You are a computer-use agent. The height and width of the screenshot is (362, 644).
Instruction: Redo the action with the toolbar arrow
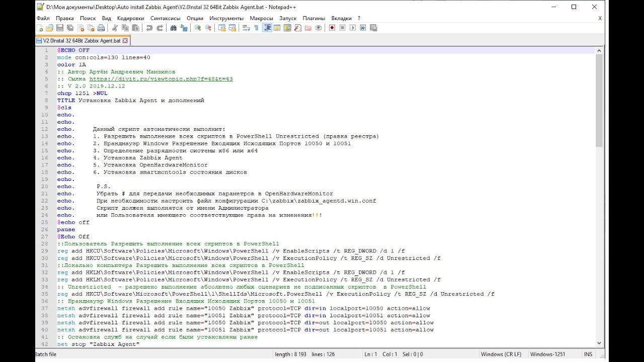pos(159,28)
